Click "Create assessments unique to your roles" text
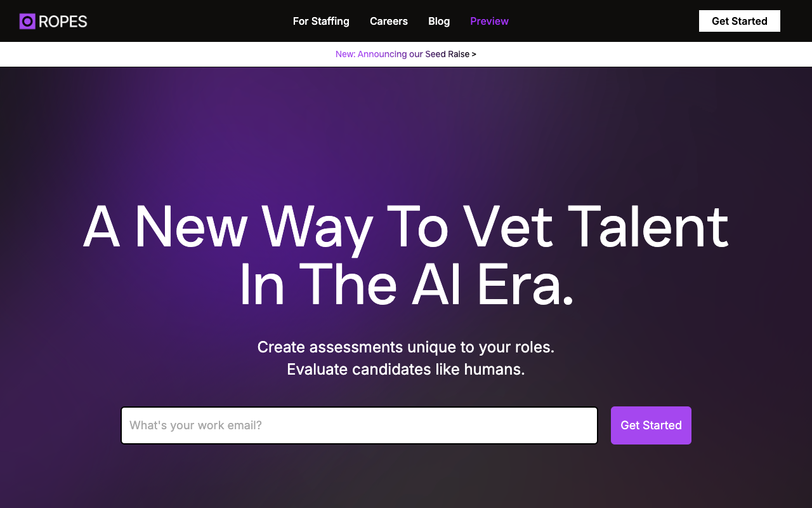Image resolution: width=812 pixels, height=508 pixels. (406, 347)
